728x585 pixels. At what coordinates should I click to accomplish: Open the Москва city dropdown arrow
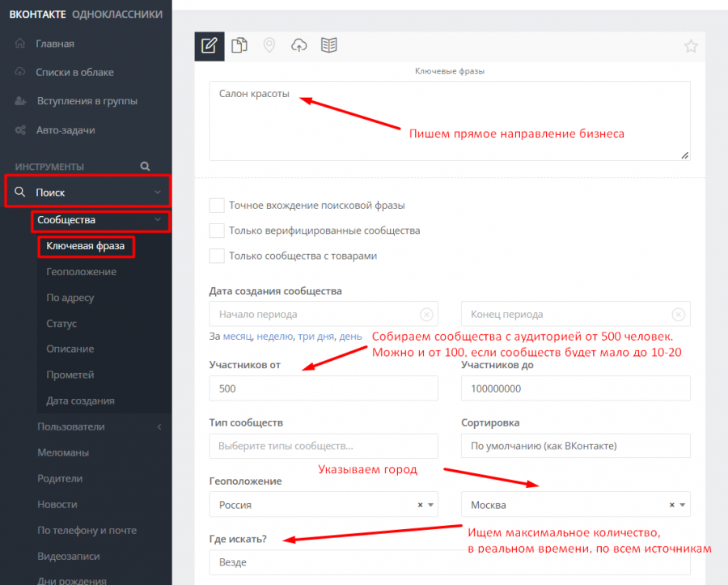683,505
